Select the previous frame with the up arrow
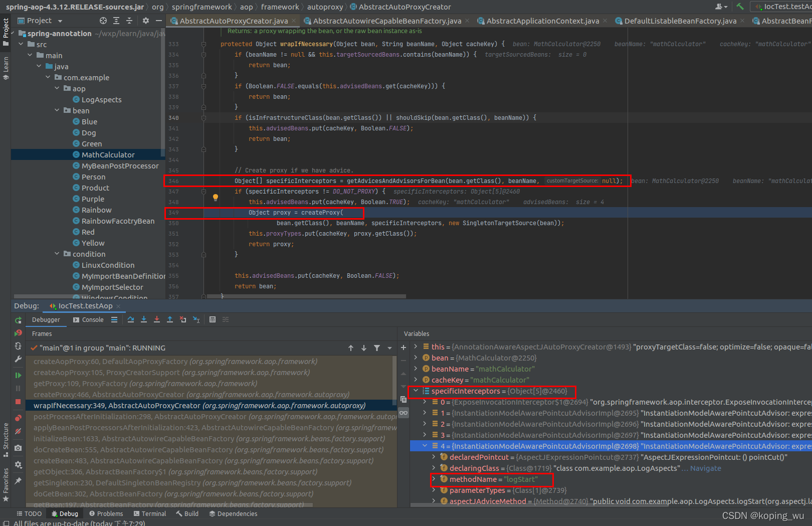Screen dimensions: 812x526 tap(351, 348)
